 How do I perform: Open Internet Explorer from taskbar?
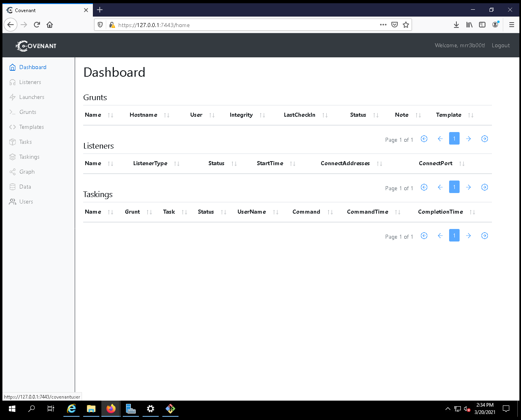(x=71, y=409)
